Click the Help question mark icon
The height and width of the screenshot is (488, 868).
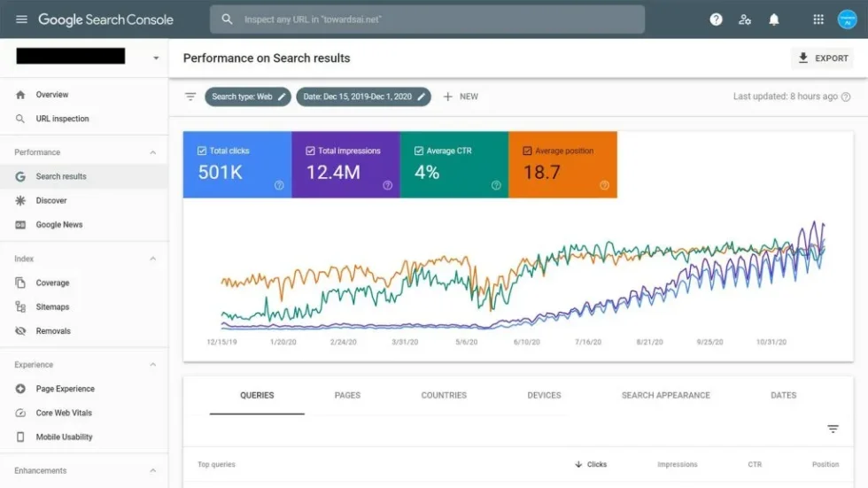[x=716, y=19]
